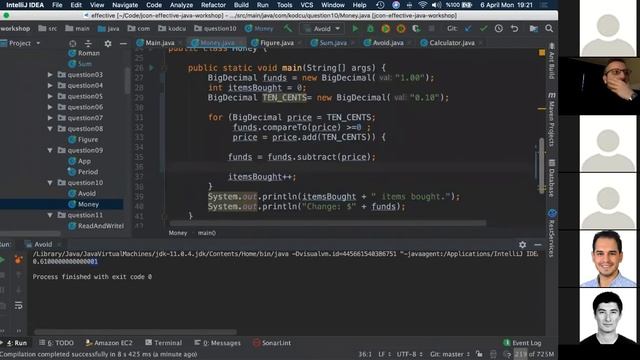Viewport: 640px width, 360px height.
Task: Select ReadAndWrite class in tree
Action: tap(100, 226)
